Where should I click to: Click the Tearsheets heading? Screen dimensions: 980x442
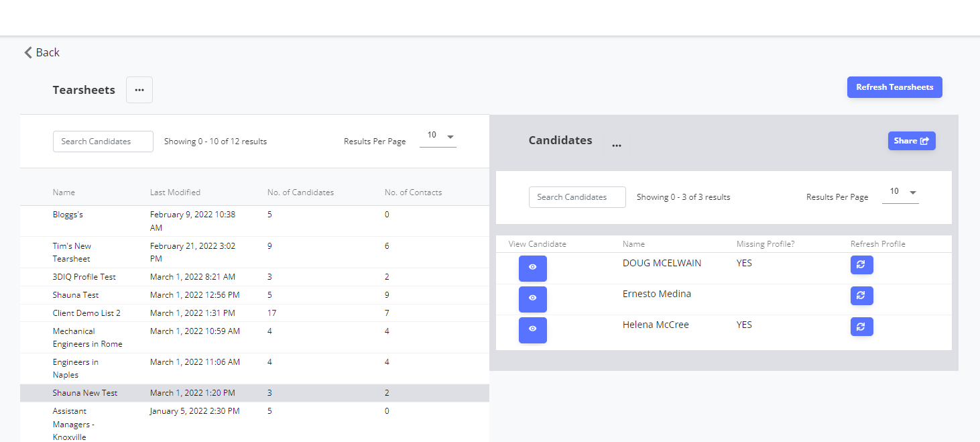[x=84, y=90]
